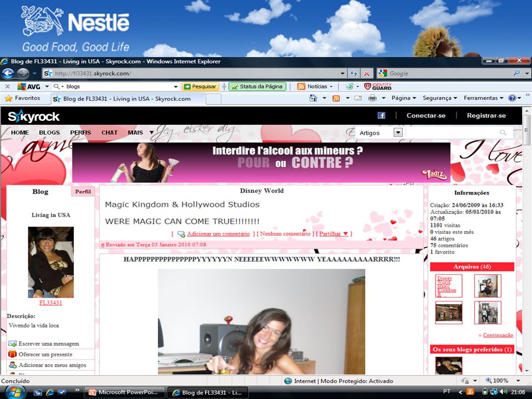The height and width of the screenshot is (399, 532).
Task: Open the BLOGS menu item
Action: (49, 132)
